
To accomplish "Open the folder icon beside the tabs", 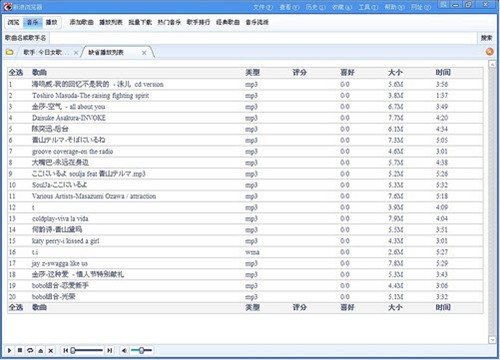I will click(9, 52).
